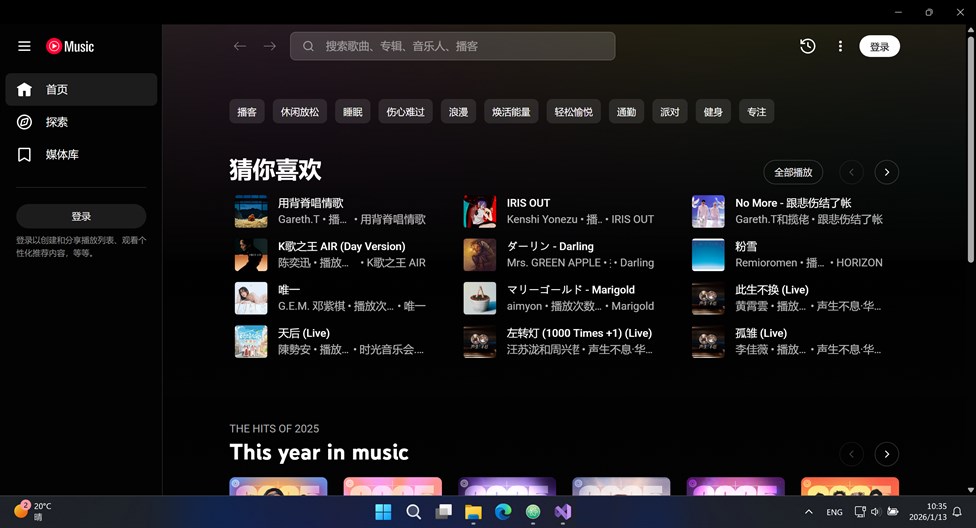The image size is (976, 528).
Task: Advance This year in music carousel right
Action: (x=886, y=454)
